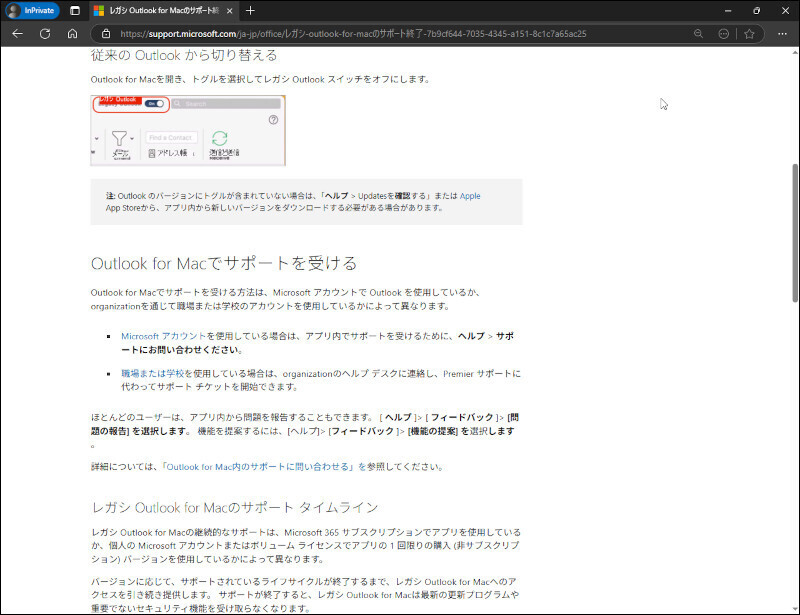Image resolution: width=800 pixels, height=615 pixels.
Task: Reload the page with Refresh icon
Action: point(45,34)
